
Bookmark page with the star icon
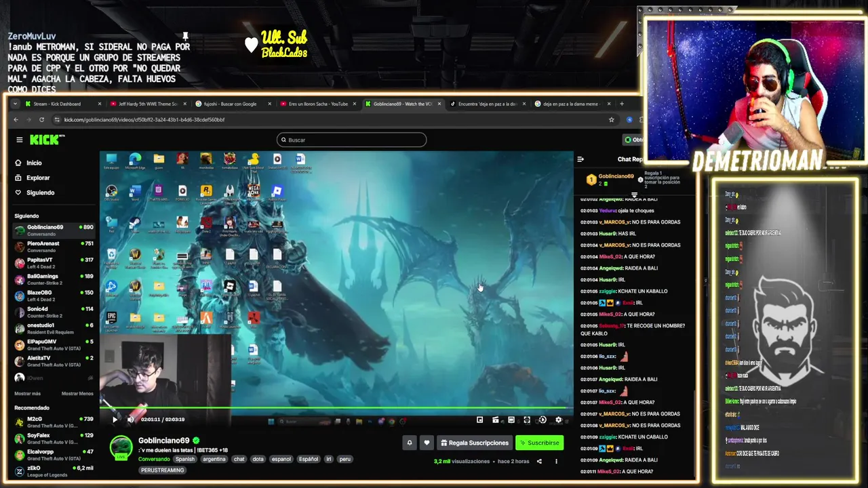coord(611,119)
